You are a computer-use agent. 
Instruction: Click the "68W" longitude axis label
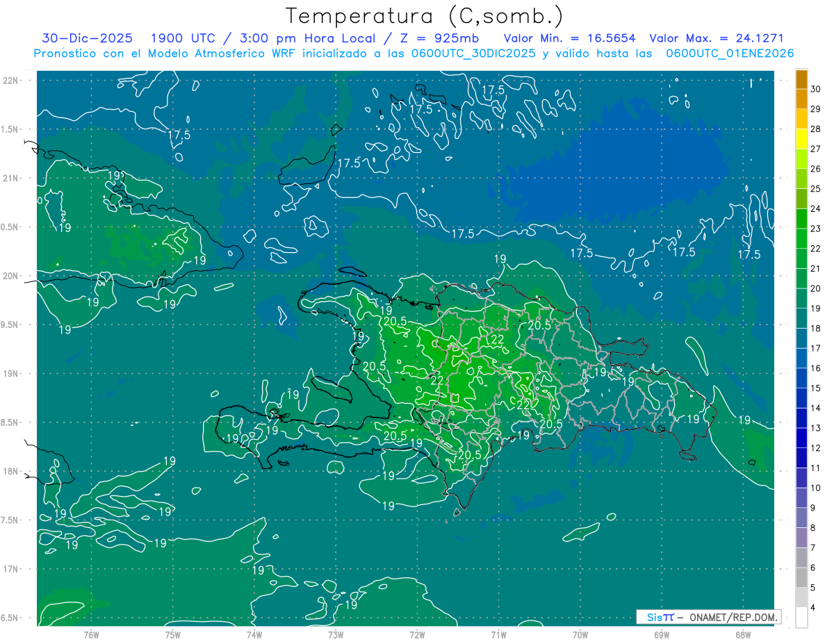tap(743, 635)
